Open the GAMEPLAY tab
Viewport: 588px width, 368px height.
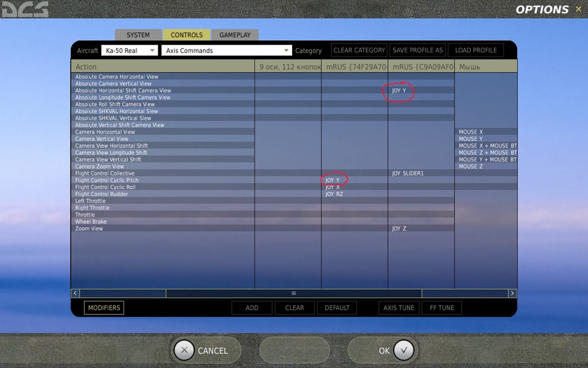pyautogui.click(x=235, y=35)
